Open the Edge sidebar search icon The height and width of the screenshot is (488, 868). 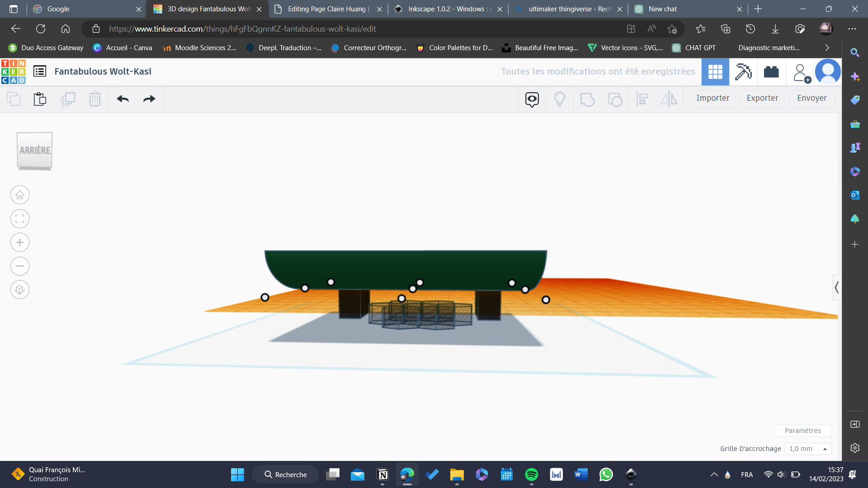(x=854, y=52)
